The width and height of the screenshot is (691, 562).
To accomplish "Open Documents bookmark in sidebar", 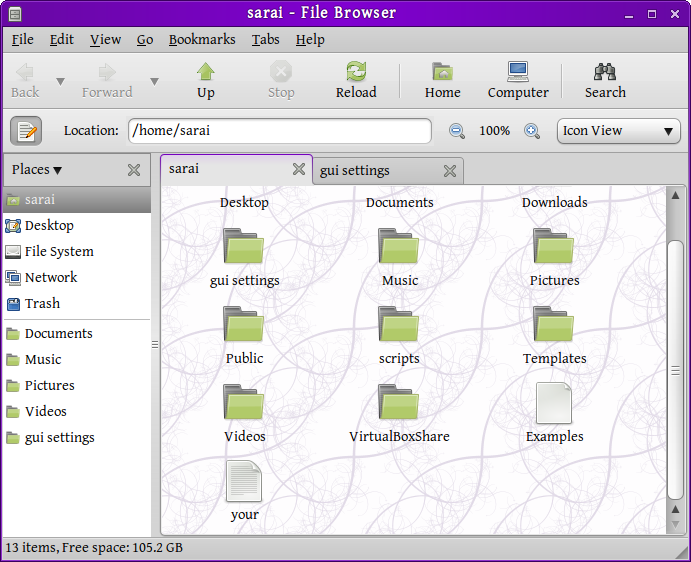I will (77, 334).
